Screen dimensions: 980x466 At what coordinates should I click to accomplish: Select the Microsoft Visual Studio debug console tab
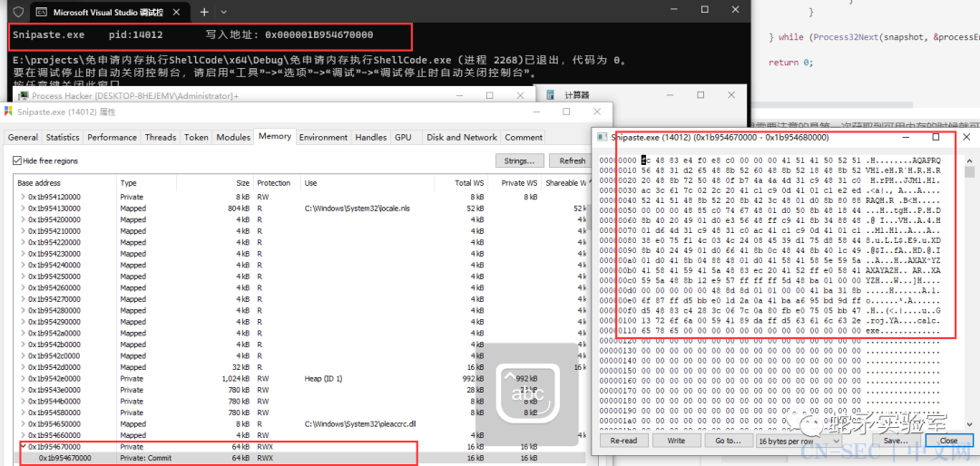coord(112,12)
